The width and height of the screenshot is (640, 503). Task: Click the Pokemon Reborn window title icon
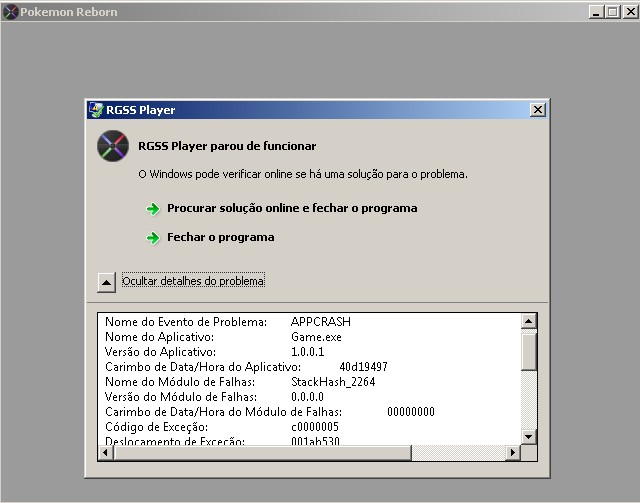point(10,12)
